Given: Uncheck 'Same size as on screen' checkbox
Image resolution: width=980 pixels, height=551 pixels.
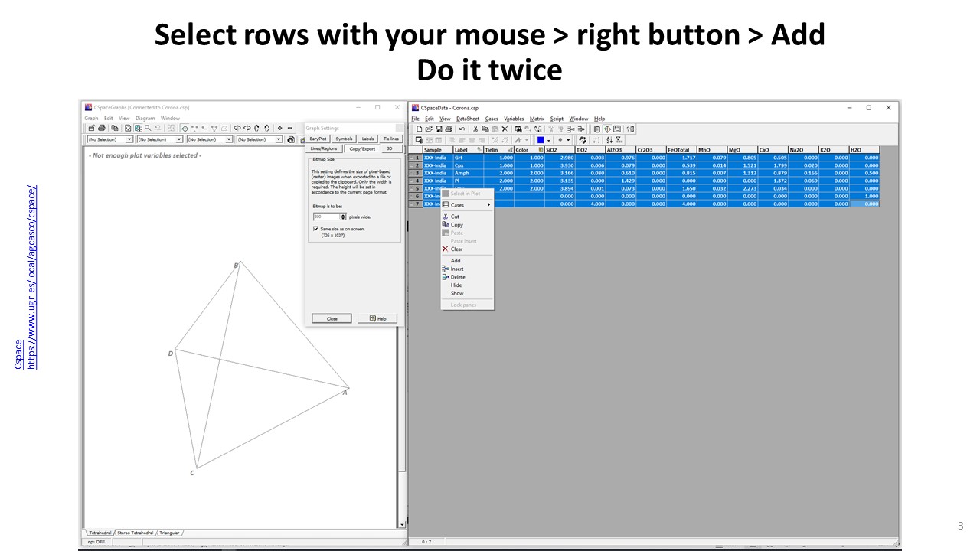Looking at the screenshot, I should click(315, 229).
